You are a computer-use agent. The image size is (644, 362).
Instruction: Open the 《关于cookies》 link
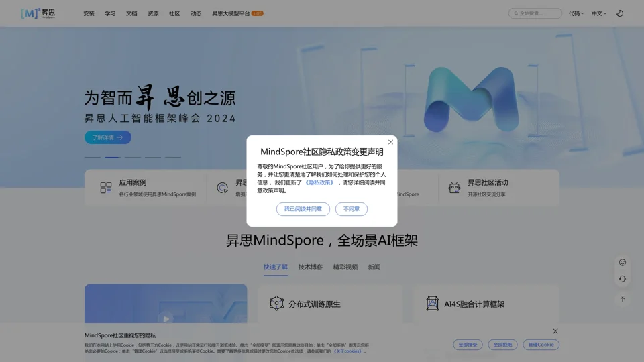(347, 351)
